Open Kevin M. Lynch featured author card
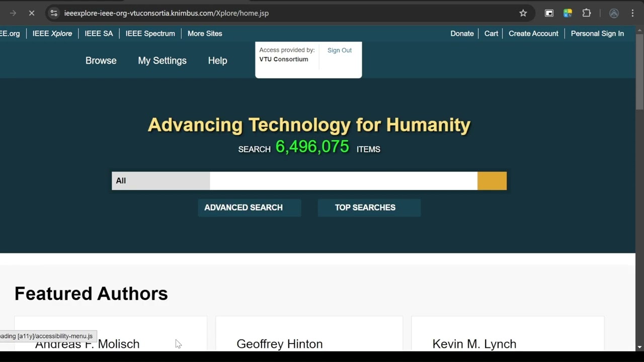Screen dimensions: 644x362 [x=508, y=334]
